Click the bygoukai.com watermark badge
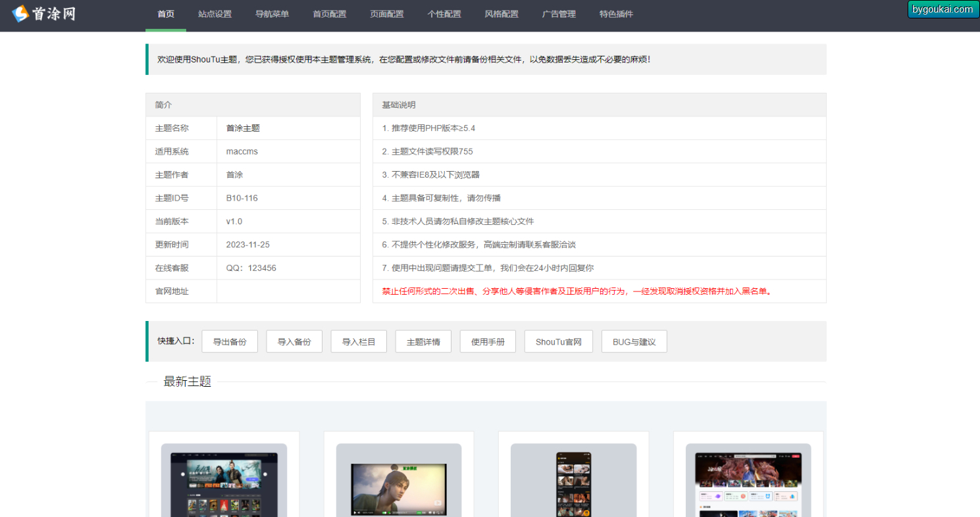 point(942,9)
